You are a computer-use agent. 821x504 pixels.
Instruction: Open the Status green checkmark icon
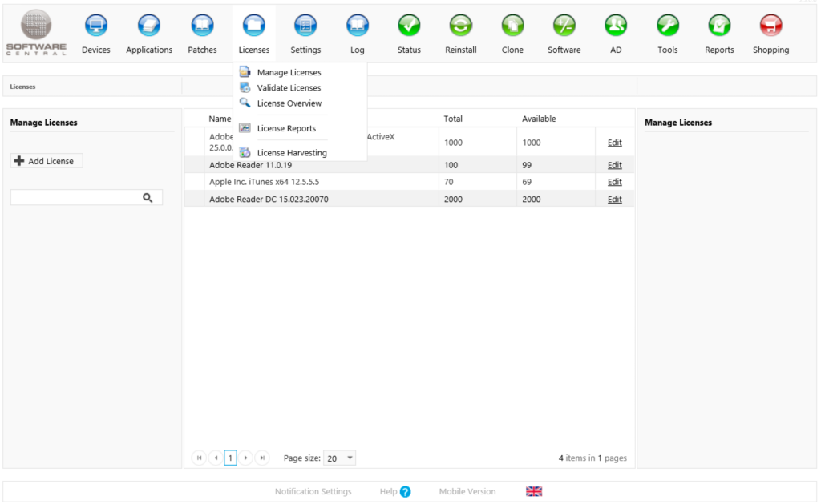tap(409, 25)
